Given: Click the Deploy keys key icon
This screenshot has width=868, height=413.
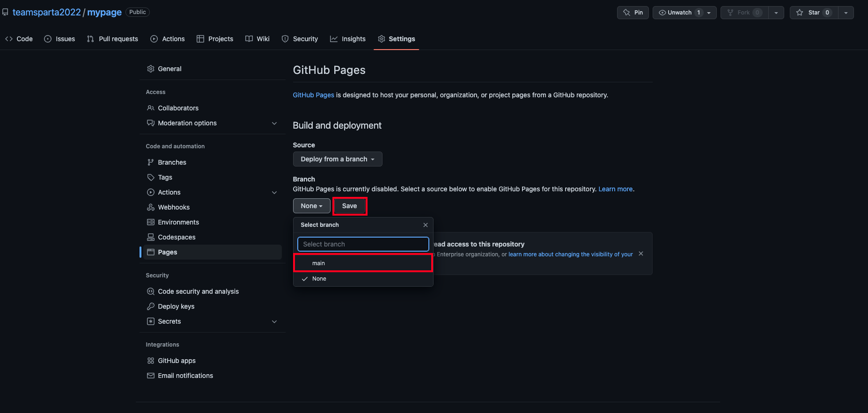Looking at the screenshot, I should (x=151, y=306).
